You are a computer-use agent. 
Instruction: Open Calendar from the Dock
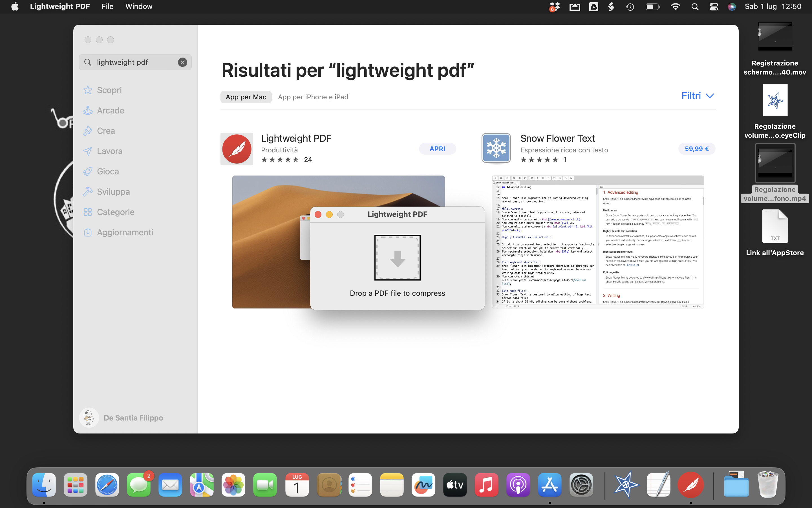297,485
